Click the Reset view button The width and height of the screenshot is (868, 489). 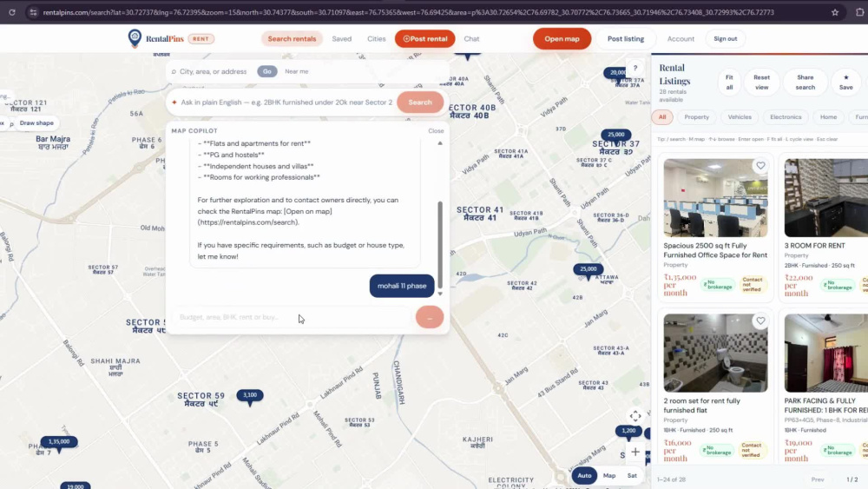(x=761, y=83)
